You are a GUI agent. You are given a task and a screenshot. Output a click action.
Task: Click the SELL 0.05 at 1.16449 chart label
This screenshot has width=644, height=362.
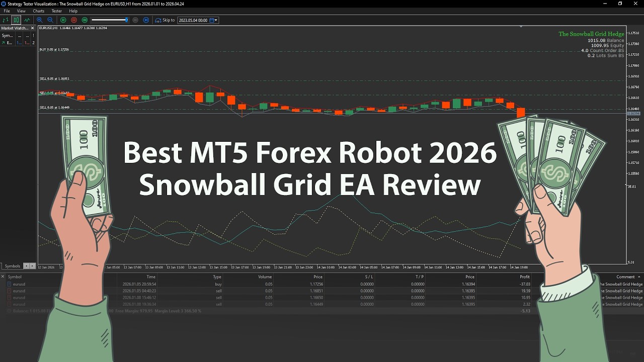(x=54, y=107)
